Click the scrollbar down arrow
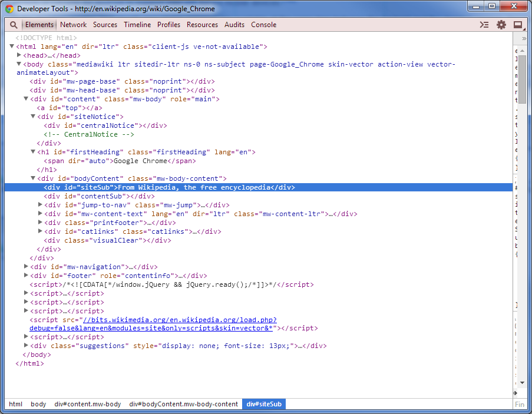The width and height of the screenshot is (532, 414). click(x=522, y=383)
